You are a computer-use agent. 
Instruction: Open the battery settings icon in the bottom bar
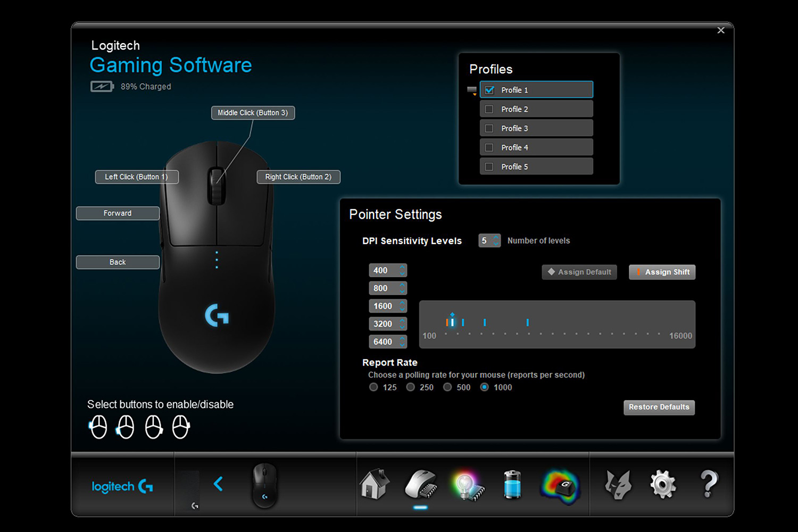coord(512,484)
